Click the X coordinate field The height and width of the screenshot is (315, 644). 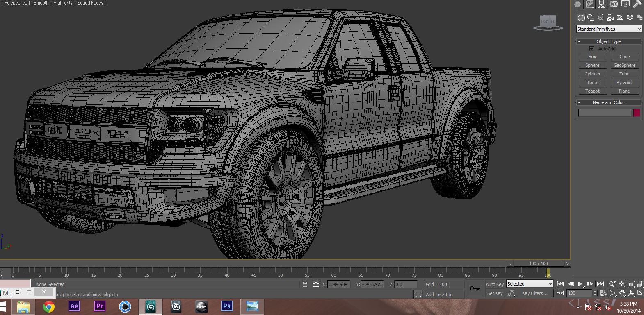point(338,284)
